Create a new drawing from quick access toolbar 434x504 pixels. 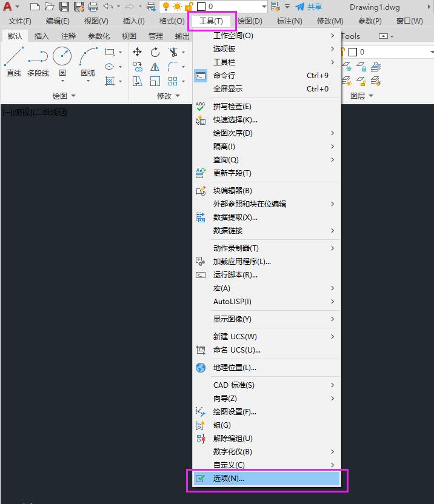[x=35, y=7]
